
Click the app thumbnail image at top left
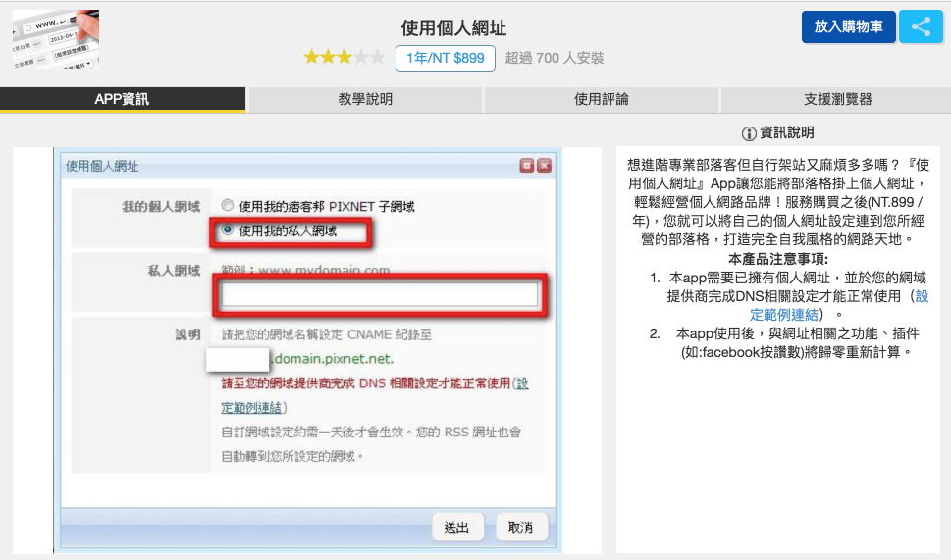56,39
